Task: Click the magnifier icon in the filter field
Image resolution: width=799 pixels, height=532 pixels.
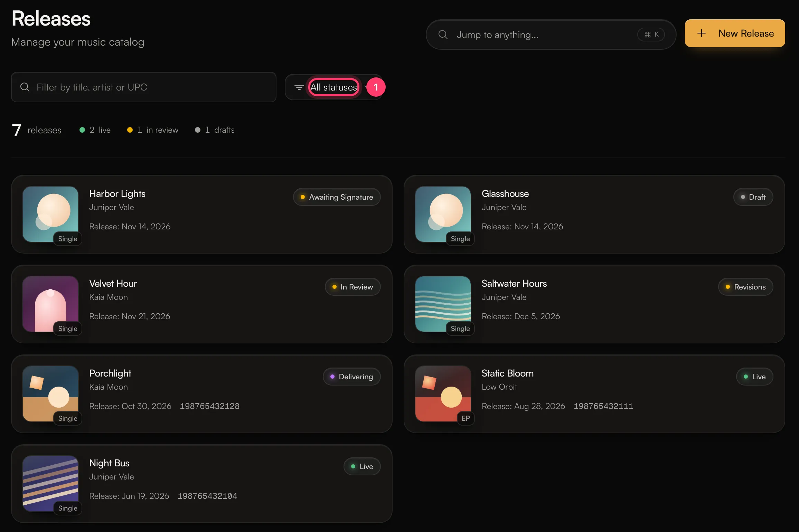Action: 25,87
